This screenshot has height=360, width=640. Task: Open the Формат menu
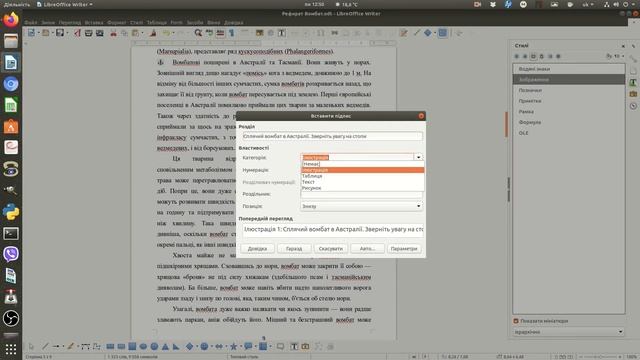[x=117, y=22]
